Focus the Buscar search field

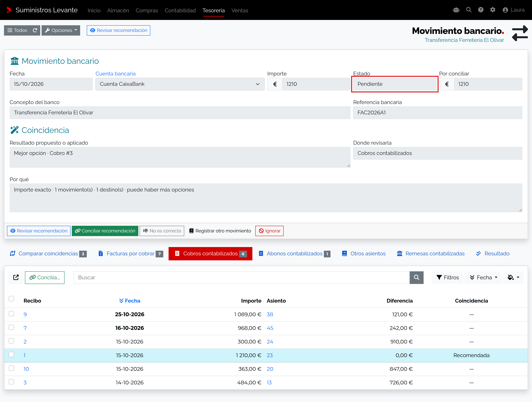[241, 277]
